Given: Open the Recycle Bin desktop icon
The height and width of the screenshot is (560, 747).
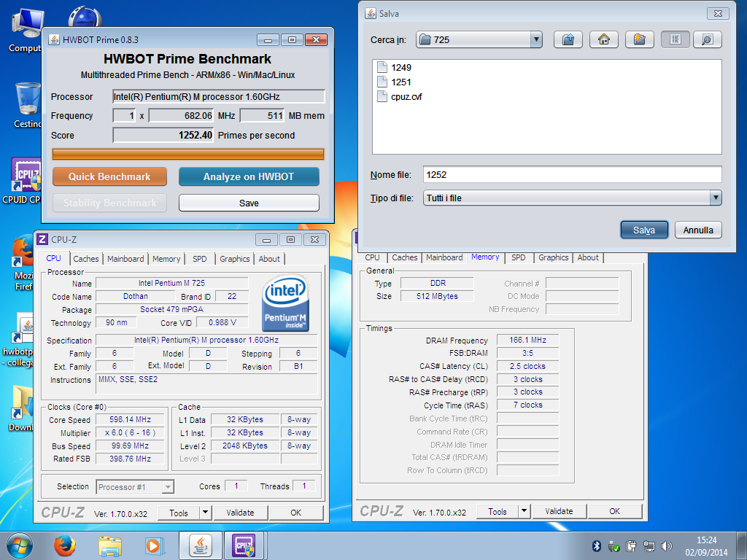Looking at the screenshot, I should (28, 105).
